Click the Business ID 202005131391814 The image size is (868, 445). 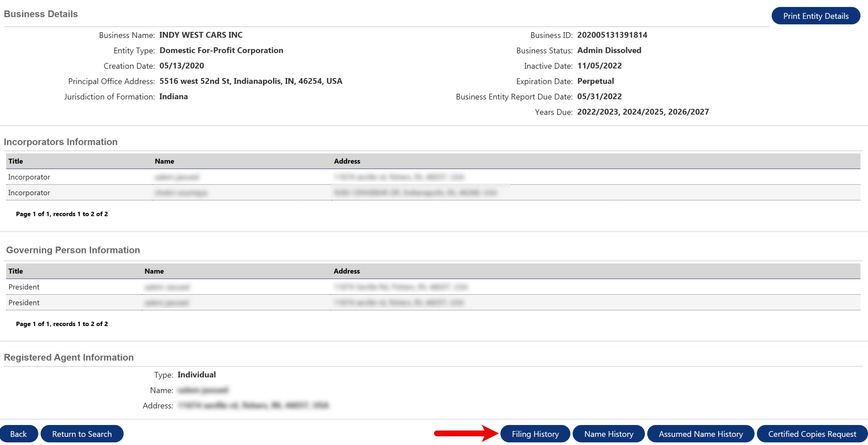pyautogui.click(x=612, y=35)
